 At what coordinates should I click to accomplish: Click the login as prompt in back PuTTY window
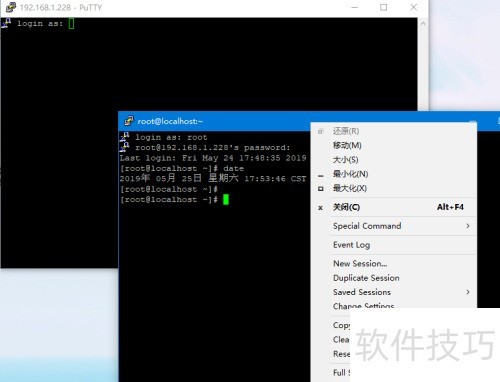pyautogui.click(x=40, y=24)
